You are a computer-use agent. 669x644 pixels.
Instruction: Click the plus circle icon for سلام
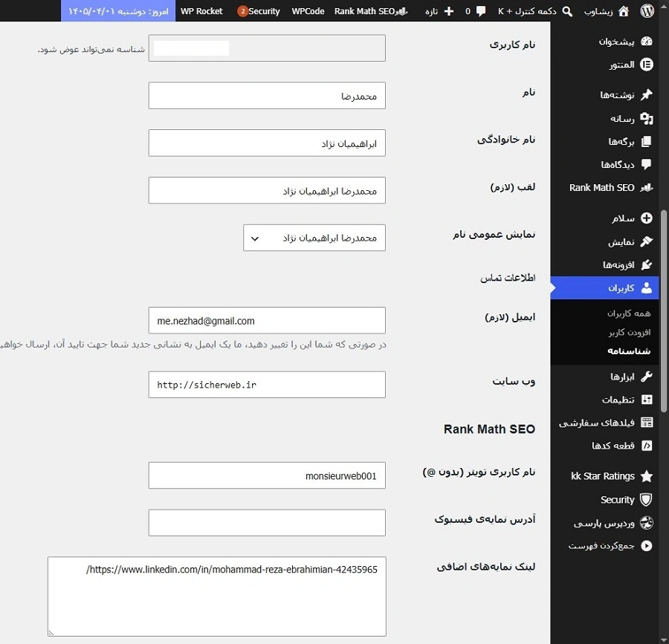[x=647, y=218]
